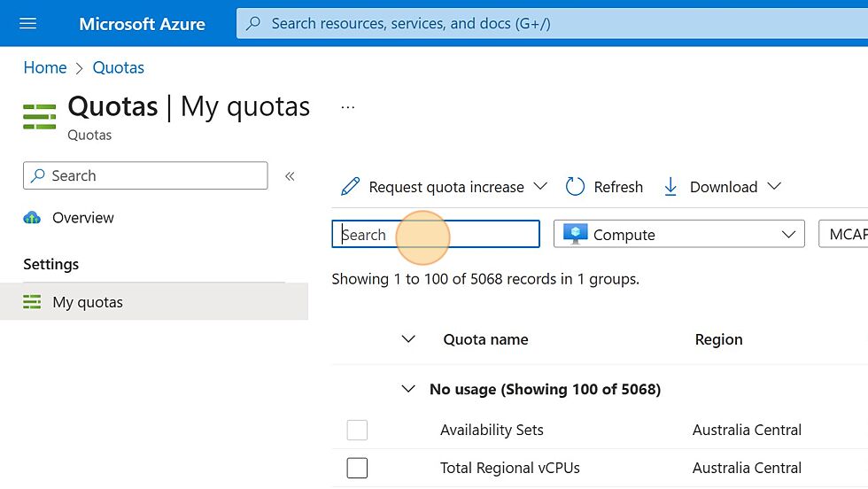Open the Quotas breadcrumb link
Screen dimensions: 868x489
point(119,67)
